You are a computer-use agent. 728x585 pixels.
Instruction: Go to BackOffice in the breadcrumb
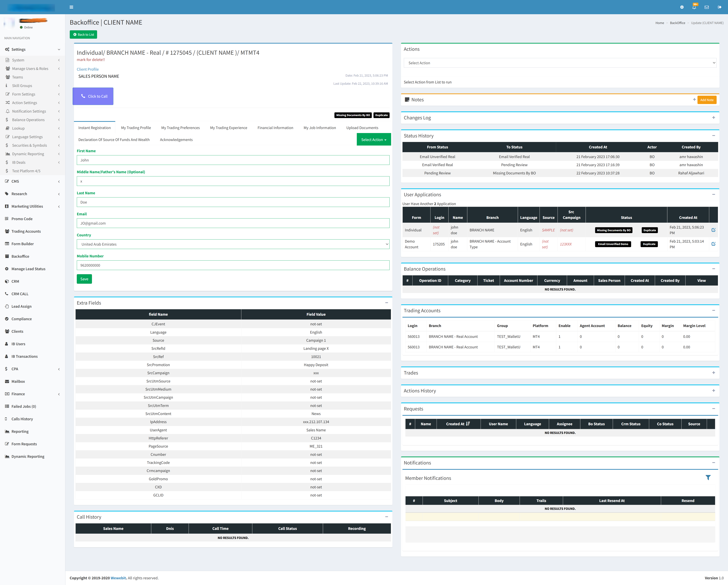(x=677, y=23)
